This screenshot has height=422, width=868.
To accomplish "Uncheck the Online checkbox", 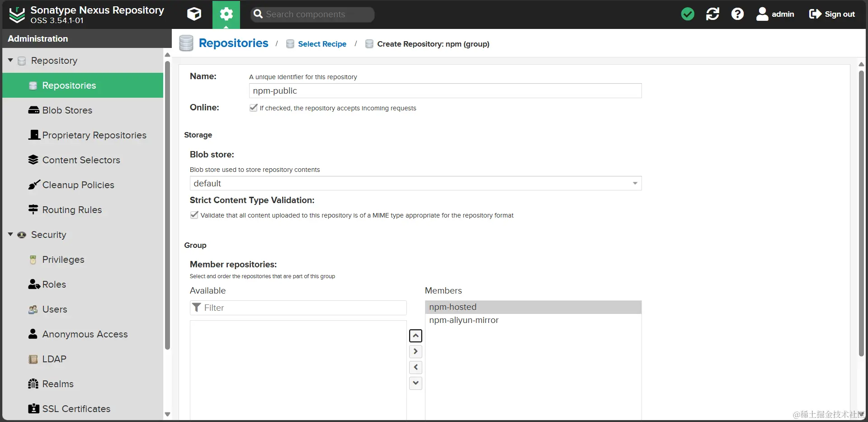I will [254, 108].
